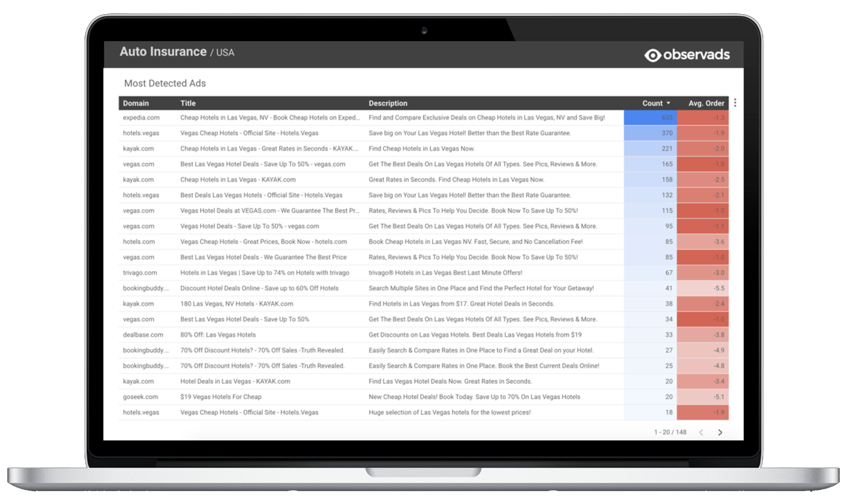Click title 'Best Las Vegas Hotel Deals - Save Up To 50% - vegas.com'

(x=263, y=164)
